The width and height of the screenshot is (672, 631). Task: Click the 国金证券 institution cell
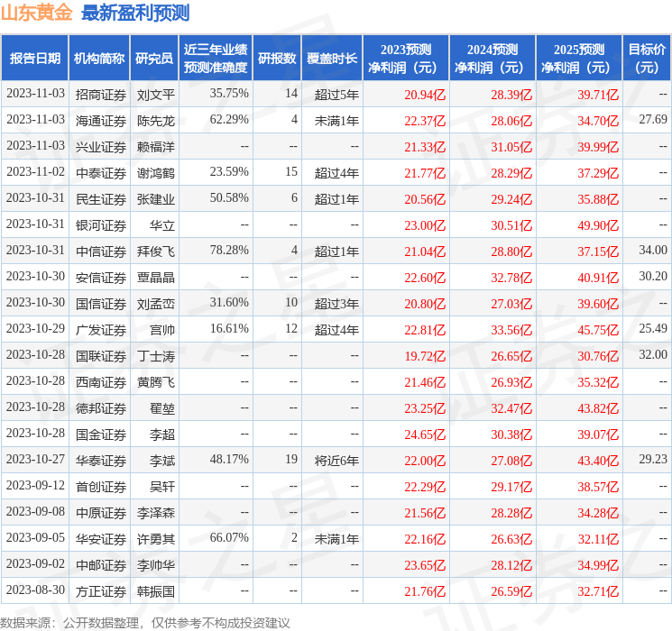[101, 434]
